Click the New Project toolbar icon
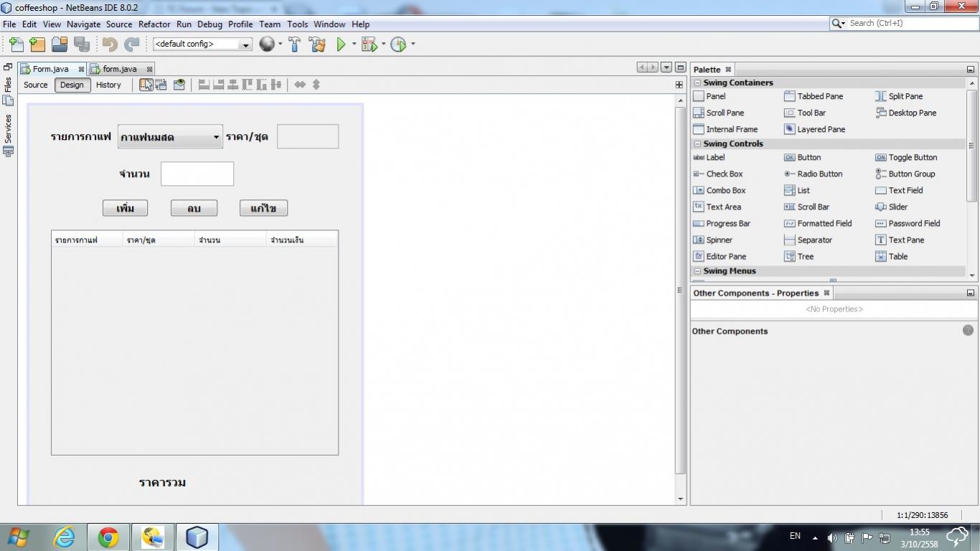Image resolution: width=980 pixels, height=551 pixels. (x=37, y=44)
